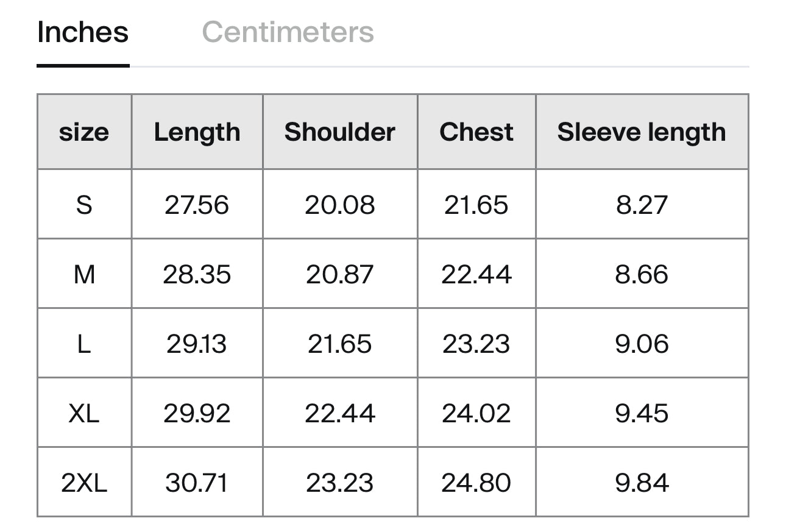
Task: Click the 9.45 sleeve length cell
Action: point(642,413)
